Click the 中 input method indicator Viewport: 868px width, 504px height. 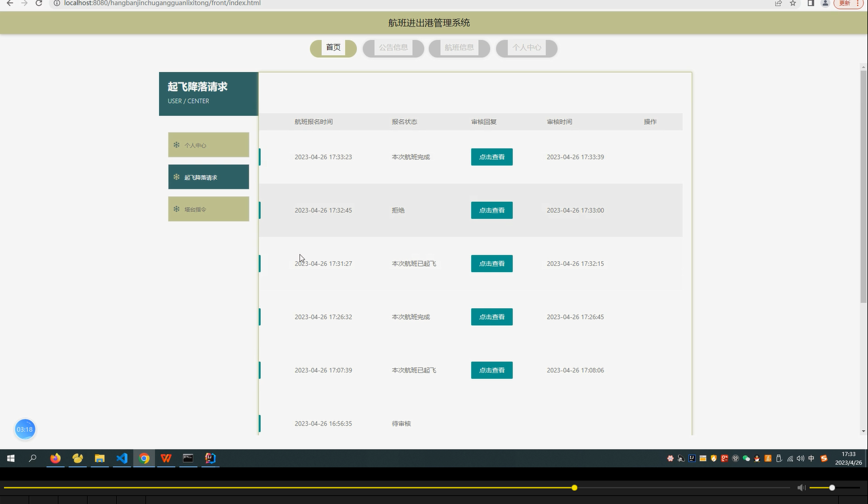[x=811, y=458]
